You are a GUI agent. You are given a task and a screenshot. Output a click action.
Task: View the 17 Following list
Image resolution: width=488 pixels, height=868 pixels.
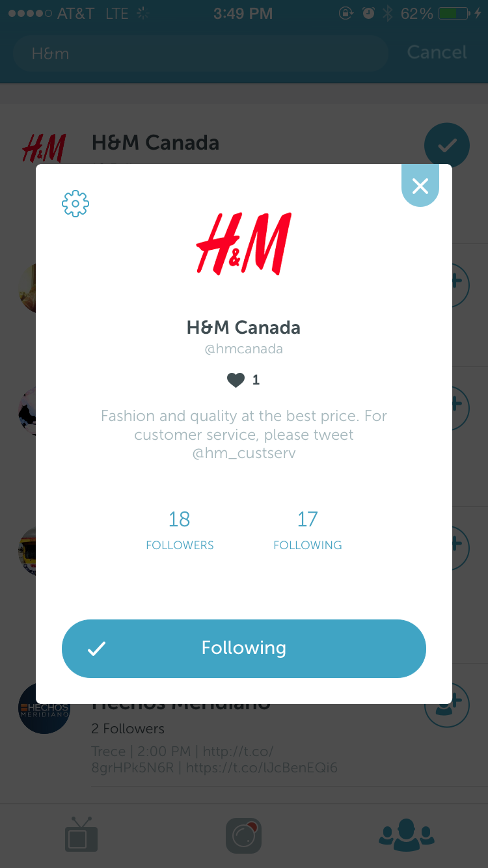coord(308,530)
